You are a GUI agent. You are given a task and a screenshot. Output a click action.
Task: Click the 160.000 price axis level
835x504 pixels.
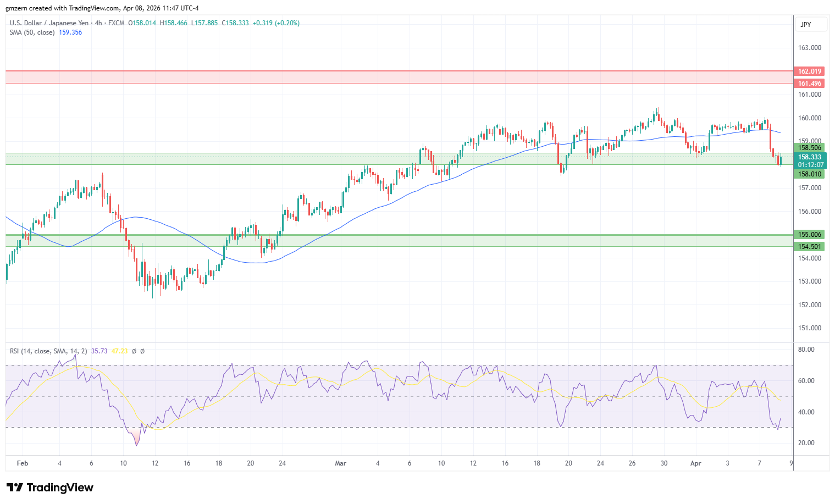[810, 118]
